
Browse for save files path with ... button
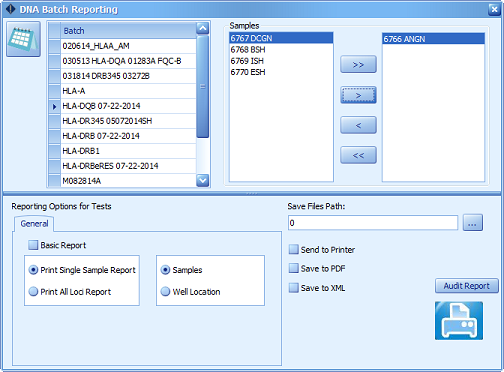[473, 223]
